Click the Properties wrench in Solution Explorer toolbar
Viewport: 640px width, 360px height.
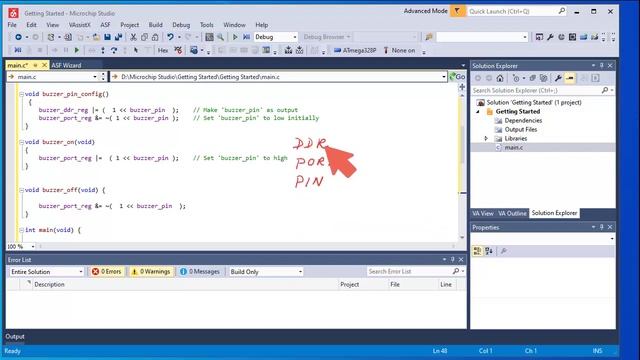coord(558,78)
